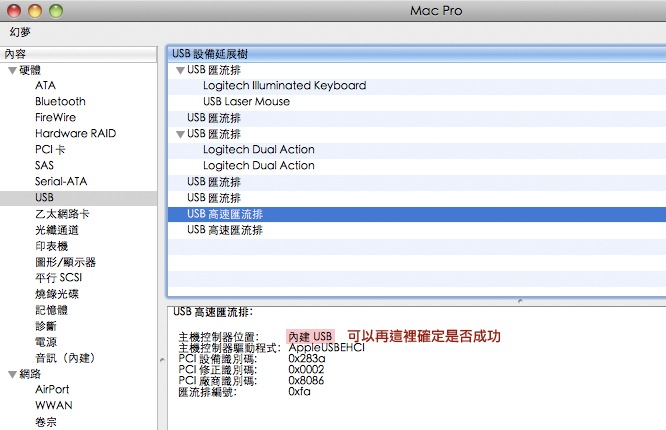
Task: Collapse the 網路 network section triangle
Action: pyautogui.click(x=12, y=374)
